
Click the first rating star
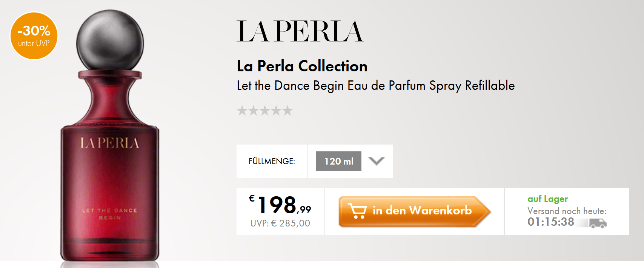tap(242, 111)
